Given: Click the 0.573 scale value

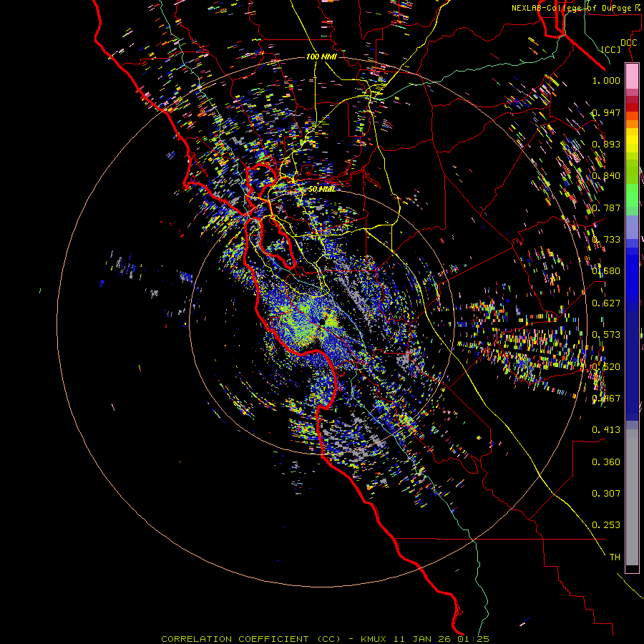Looking at the screenshot, I should coord(606,335).
